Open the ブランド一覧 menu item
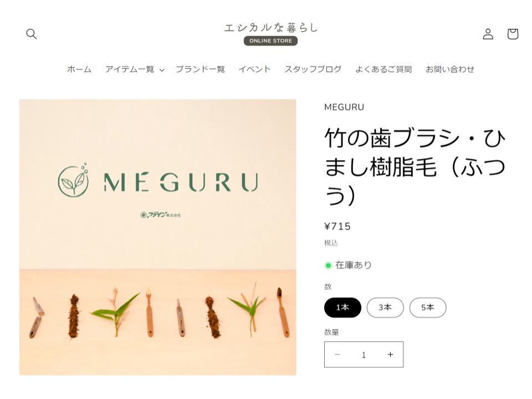This screenshot has height=399, width=532. [200, 69]
